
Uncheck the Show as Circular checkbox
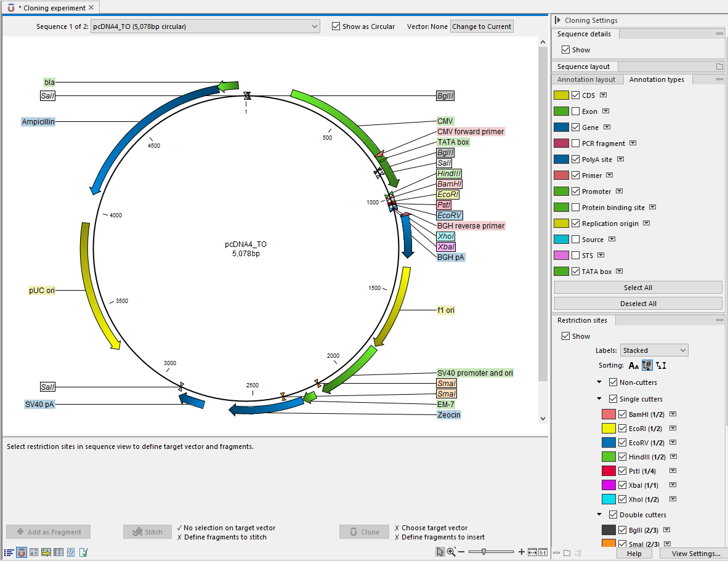point(336,26)
